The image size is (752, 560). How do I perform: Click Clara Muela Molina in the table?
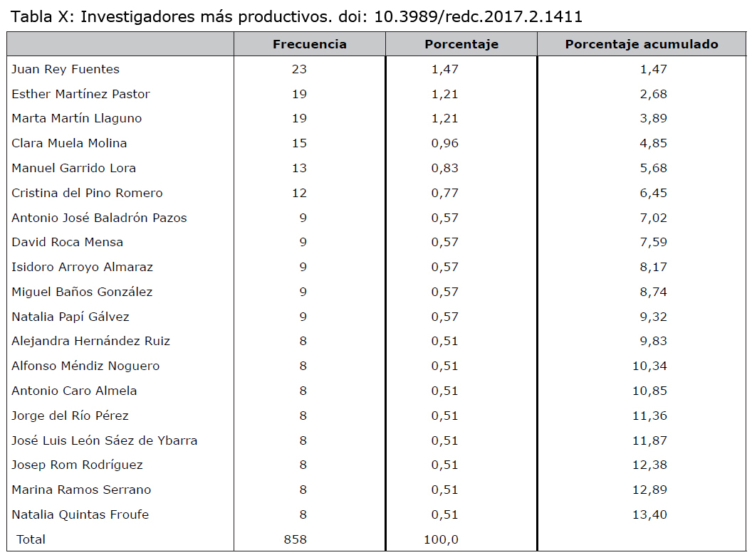tap(69, 143)
